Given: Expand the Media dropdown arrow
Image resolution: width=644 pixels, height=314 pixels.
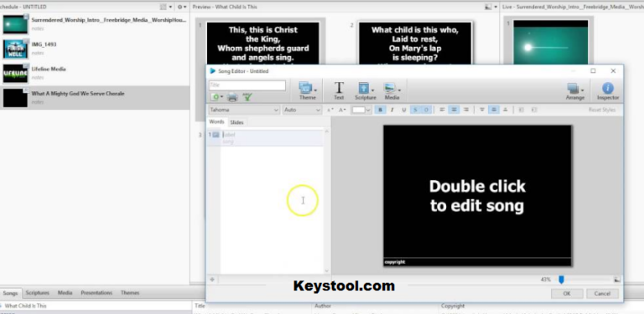Looking at the screenshot, I should [399, 90].
